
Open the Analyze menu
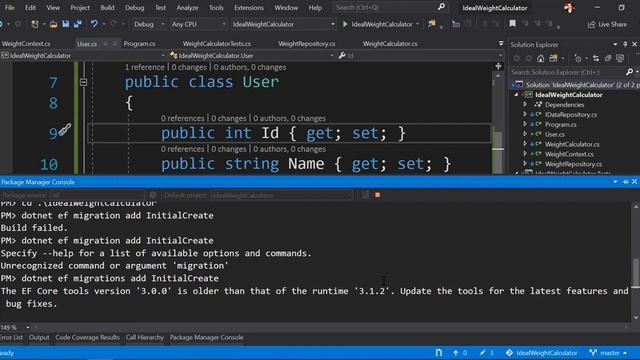point(187,7)
